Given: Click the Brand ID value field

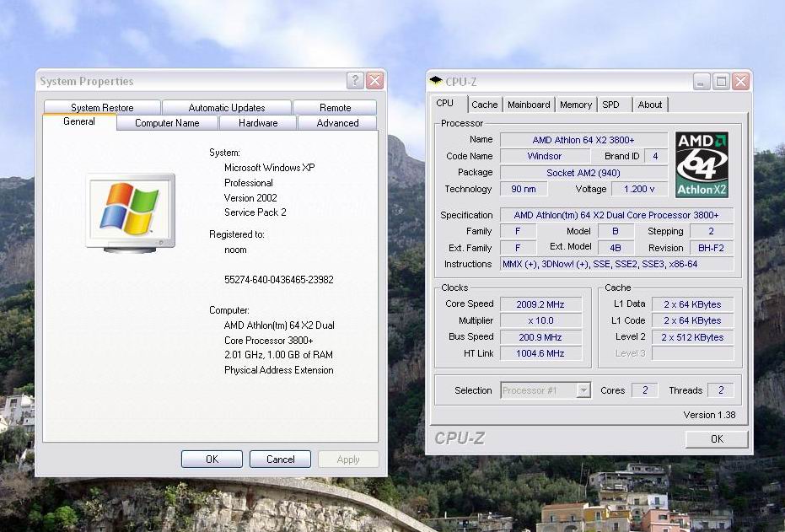Looking at the screenshot, I should (656, 156).
